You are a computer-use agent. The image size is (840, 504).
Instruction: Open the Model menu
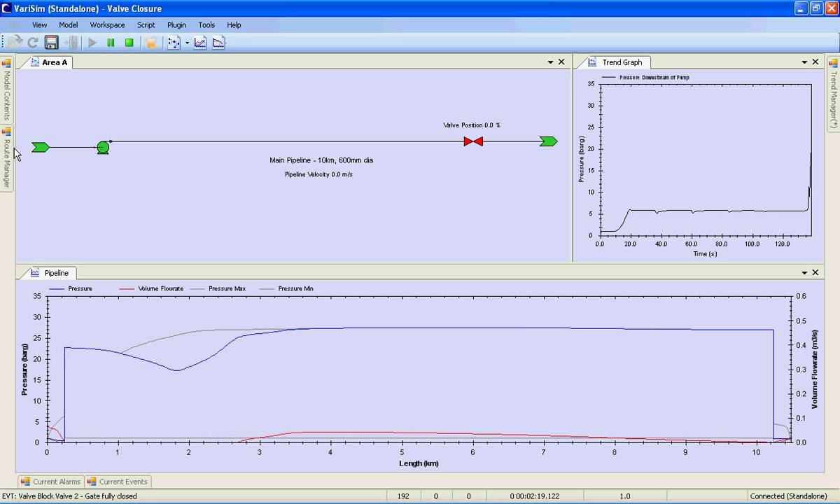click(x=68, y=24)
